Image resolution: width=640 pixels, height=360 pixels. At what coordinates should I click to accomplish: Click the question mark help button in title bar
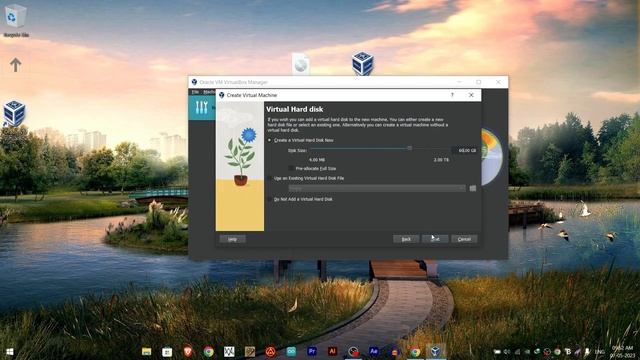pyautogui.click(x=452, y=95)
